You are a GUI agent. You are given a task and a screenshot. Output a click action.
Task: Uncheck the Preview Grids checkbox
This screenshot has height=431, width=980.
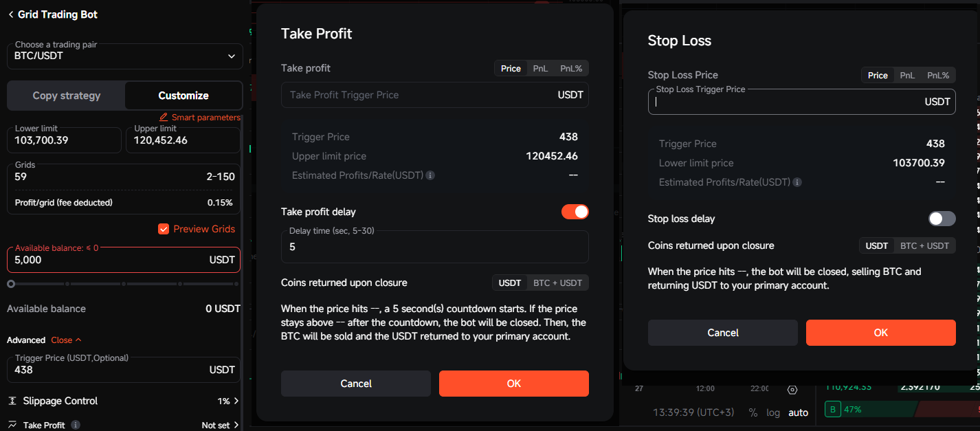pos(164,229)
